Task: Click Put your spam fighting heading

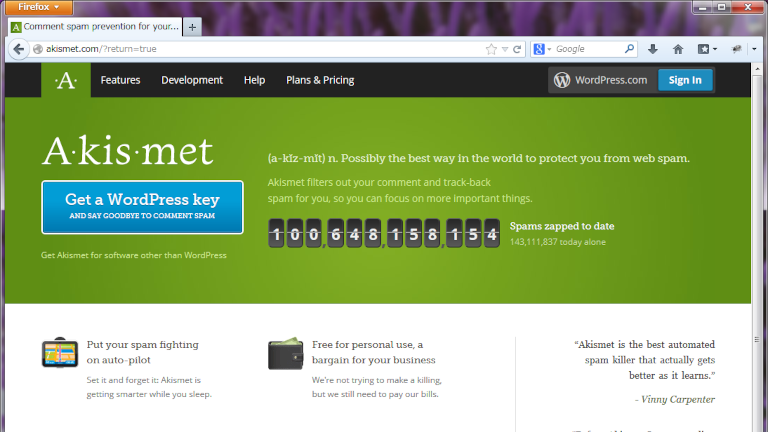Action: pyautogui.click(x=143, y=352)
